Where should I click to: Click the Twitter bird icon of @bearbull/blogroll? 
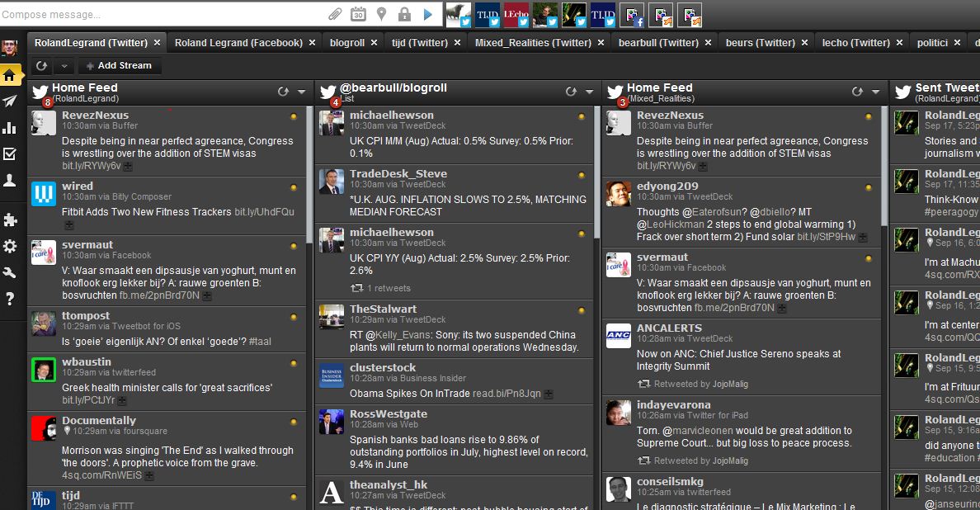[328, 92]
